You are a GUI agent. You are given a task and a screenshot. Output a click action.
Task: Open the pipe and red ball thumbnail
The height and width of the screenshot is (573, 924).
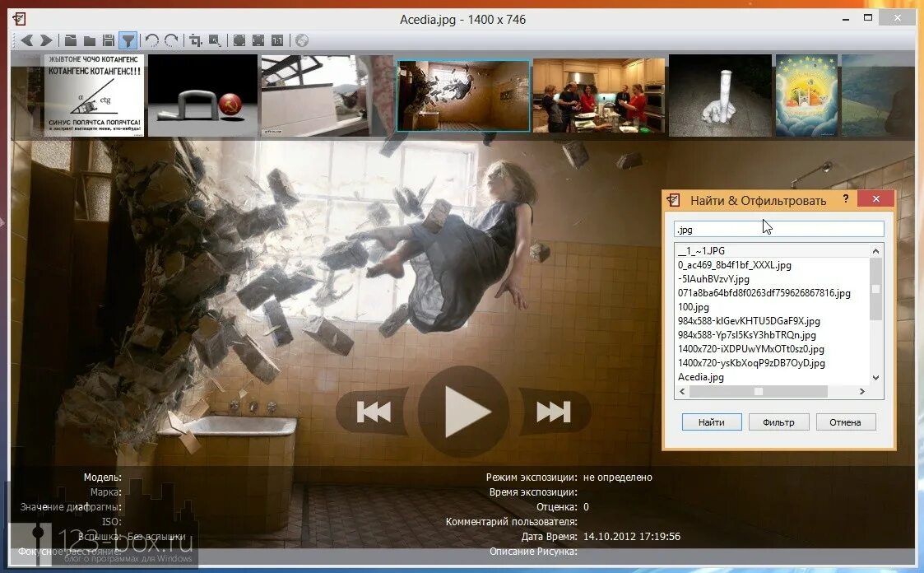click(x=202, y=95)
